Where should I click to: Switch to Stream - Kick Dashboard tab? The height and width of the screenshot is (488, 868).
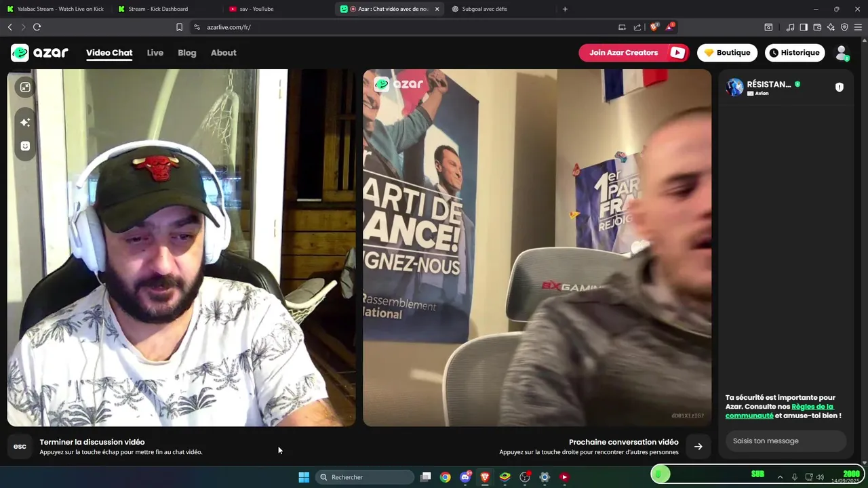pyautogui.click(x=166, y=9)
